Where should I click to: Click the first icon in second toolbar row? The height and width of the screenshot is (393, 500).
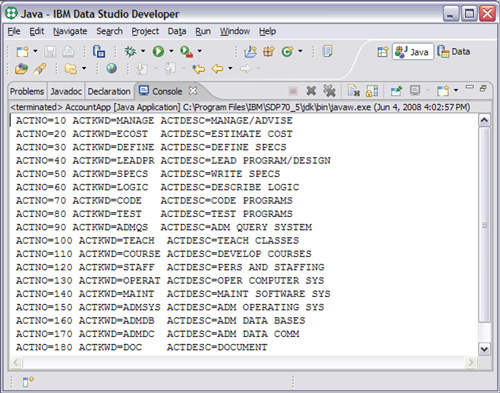[21, 69]
